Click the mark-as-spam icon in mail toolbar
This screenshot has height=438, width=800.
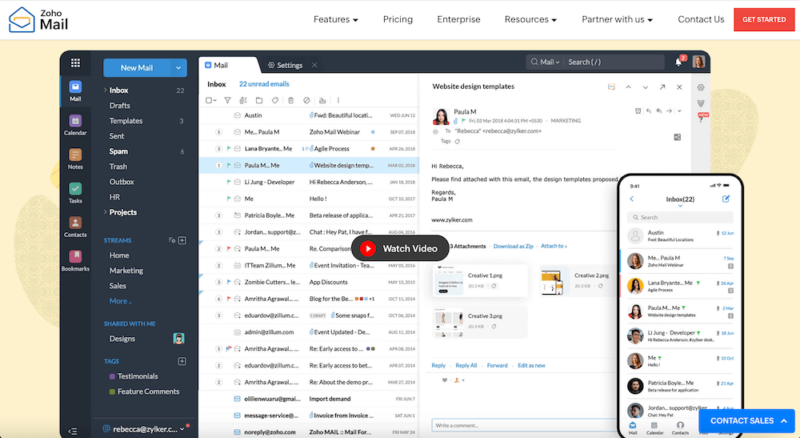(307, 100)
